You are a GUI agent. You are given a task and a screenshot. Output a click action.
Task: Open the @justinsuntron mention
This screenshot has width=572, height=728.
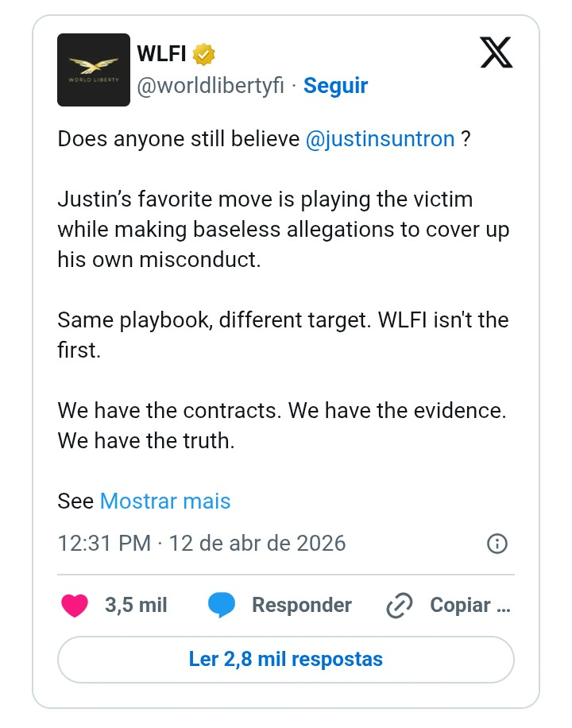coord(381,139)
